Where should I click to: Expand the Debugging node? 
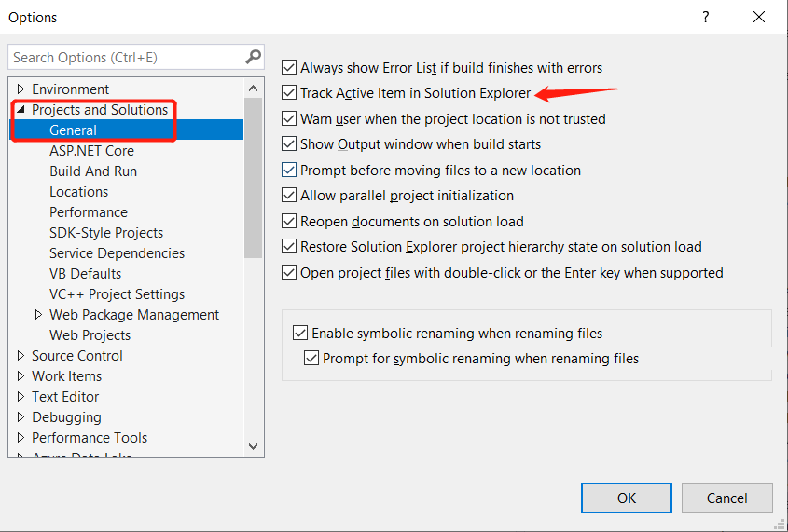(21, 417)
